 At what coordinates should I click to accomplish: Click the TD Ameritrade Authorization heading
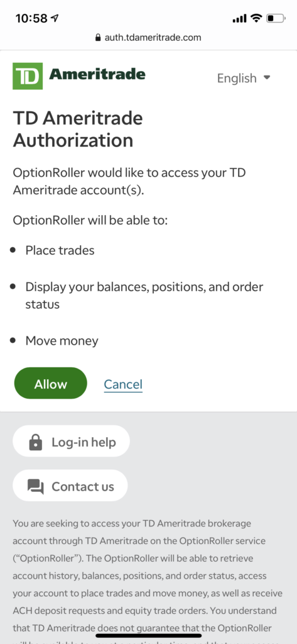(x=78, y=129)
